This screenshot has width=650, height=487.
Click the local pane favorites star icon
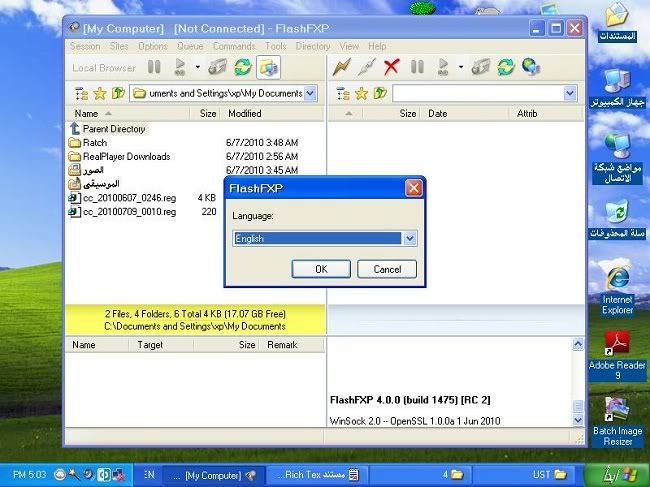coord(100,94)
